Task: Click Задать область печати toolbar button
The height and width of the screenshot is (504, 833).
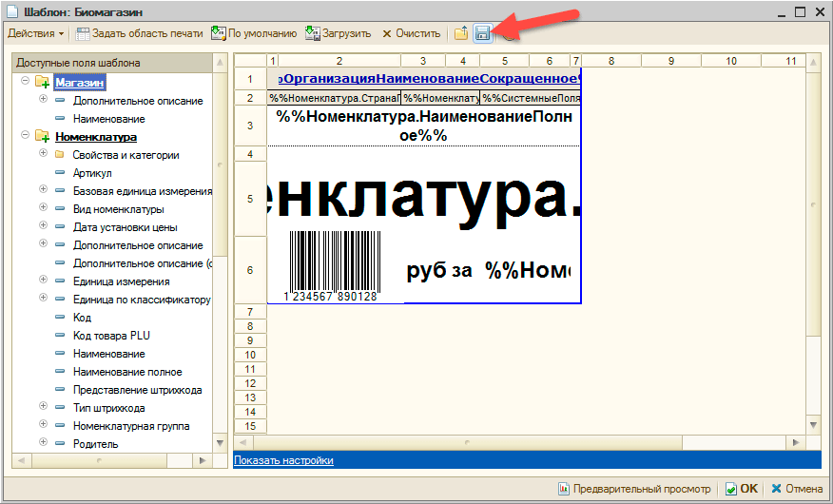Action: coord(140,33)
